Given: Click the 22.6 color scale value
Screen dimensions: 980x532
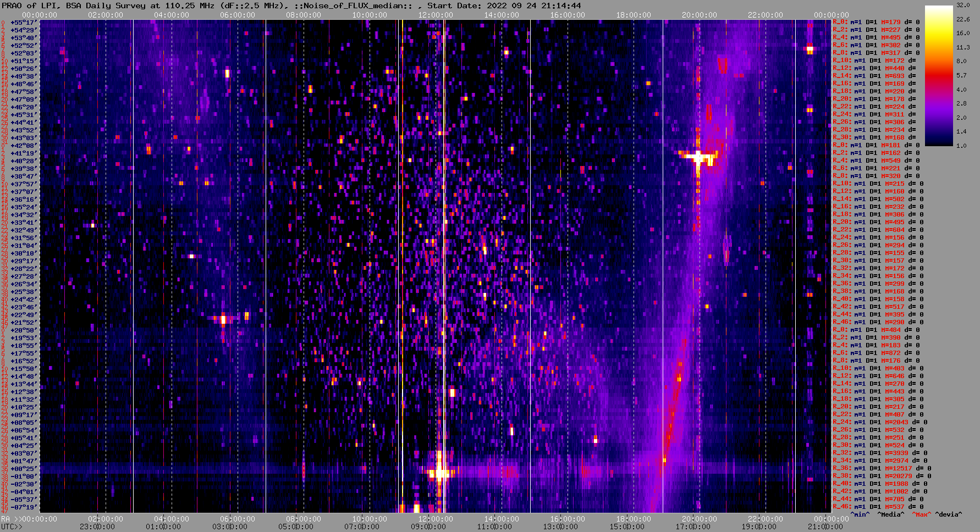Looking at the screenshot, I should coord(963,19).
